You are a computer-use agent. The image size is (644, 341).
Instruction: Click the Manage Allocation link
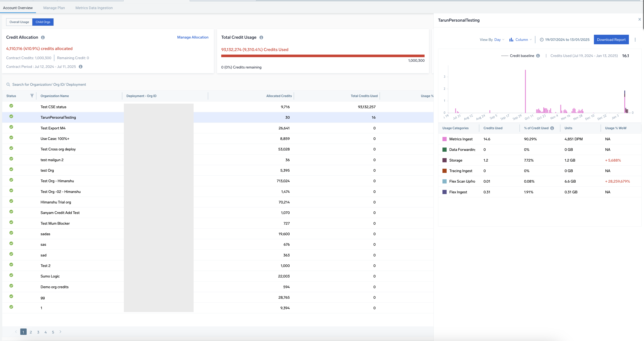(193, 37)
